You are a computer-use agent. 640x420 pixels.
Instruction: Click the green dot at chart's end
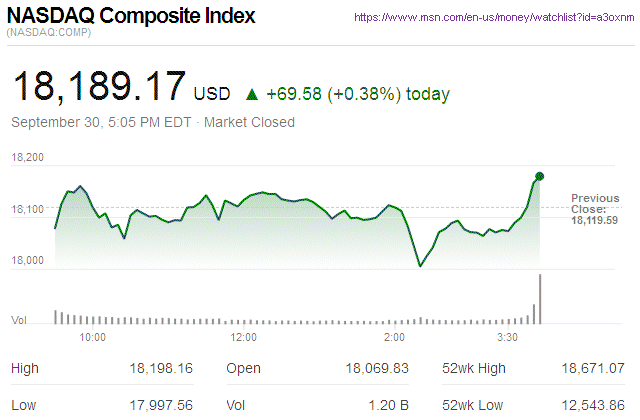tap(539, 176)
